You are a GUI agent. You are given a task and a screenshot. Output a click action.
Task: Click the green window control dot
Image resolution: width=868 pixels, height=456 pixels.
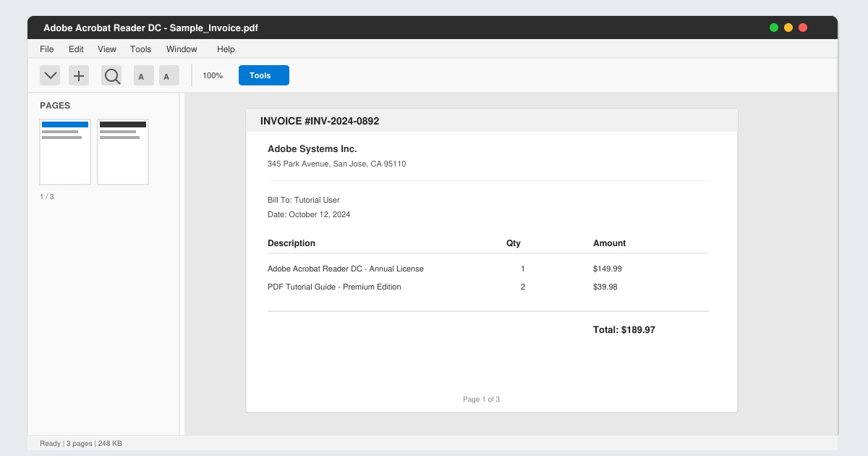774,28
